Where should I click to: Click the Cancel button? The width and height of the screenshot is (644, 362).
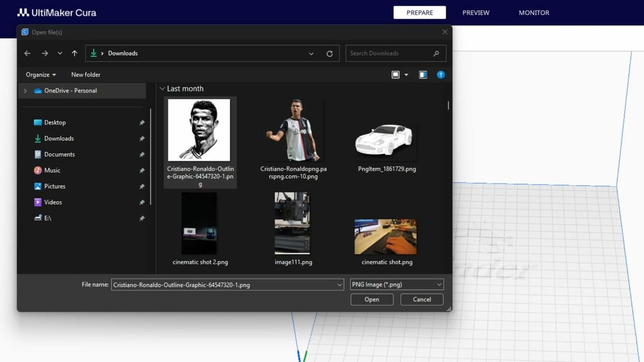[x=422, y=300]
